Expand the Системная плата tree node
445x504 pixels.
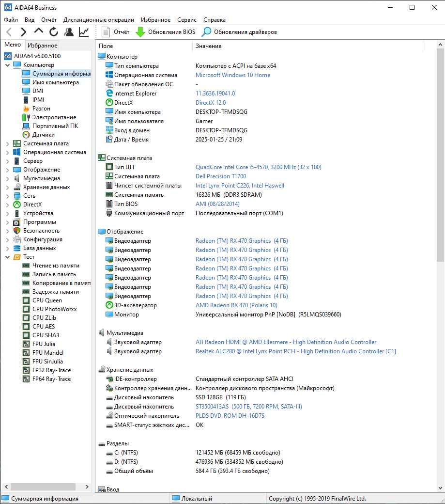[x=7, y=143]
